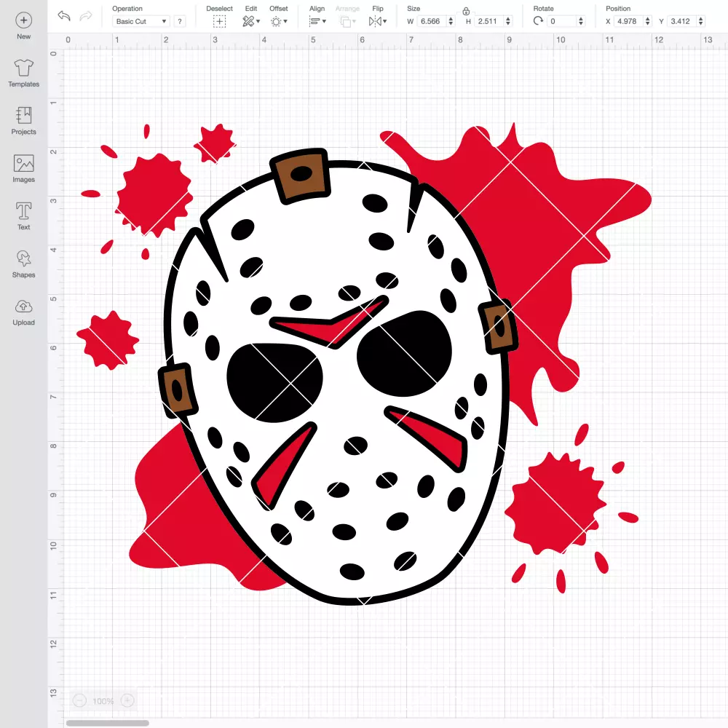Screen dimensions: 728x728
Task: Open the Operation Basic Cut dropdown
Action: [141, 21]
